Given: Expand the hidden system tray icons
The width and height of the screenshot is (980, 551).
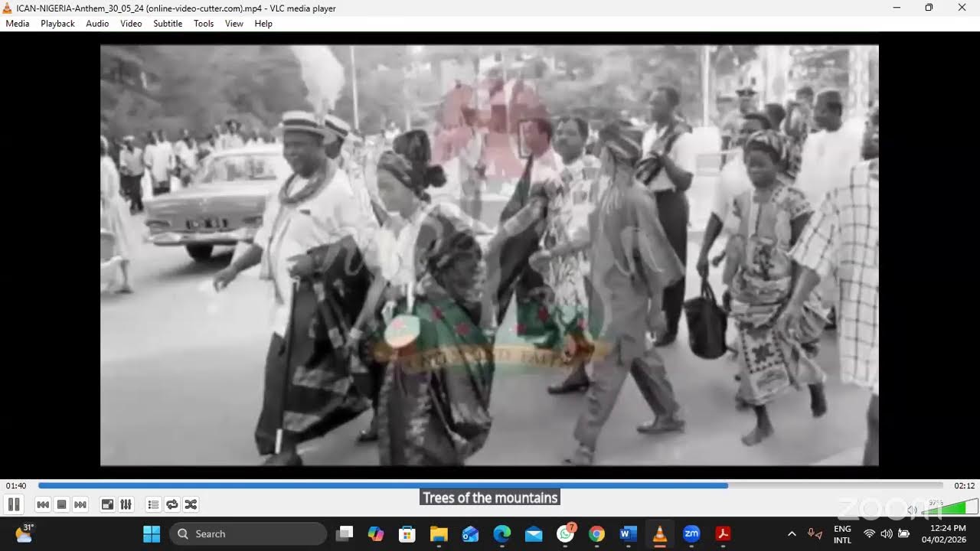Looking at the screenshot, I should pyautogui.click(x=792, y=534).
